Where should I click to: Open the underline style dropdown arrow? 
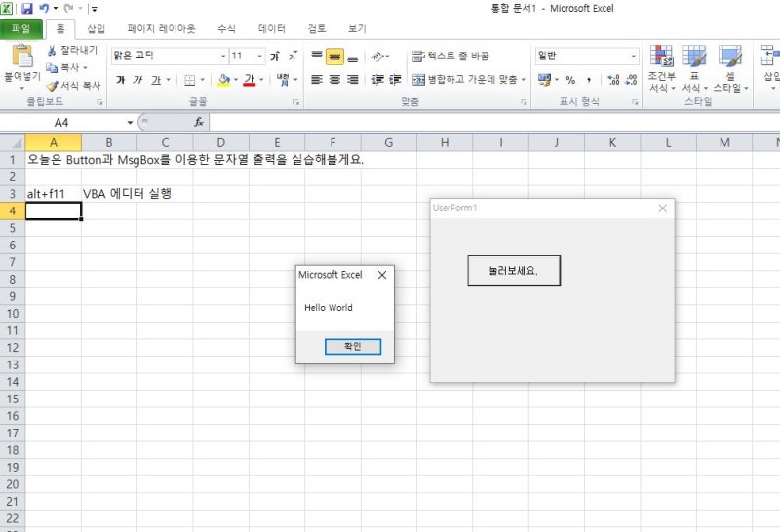[x=168, y=80]
